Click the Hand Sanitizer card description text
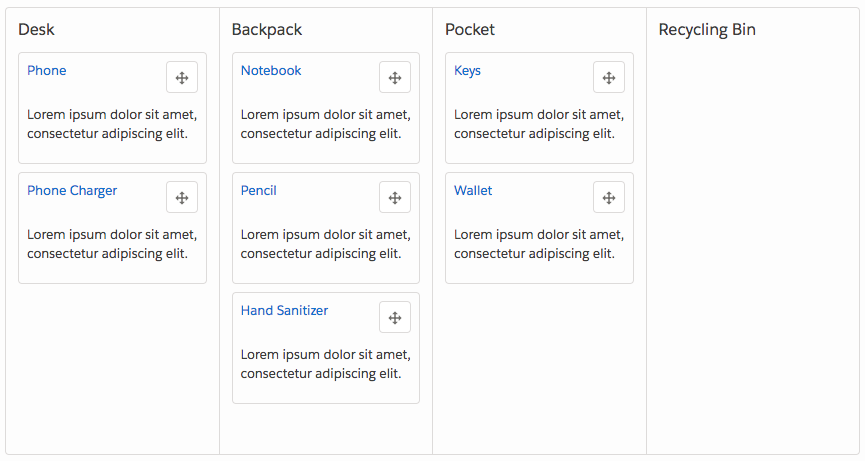Image resolution: width=865 pixels, height=461 pixels. [325, 364]
